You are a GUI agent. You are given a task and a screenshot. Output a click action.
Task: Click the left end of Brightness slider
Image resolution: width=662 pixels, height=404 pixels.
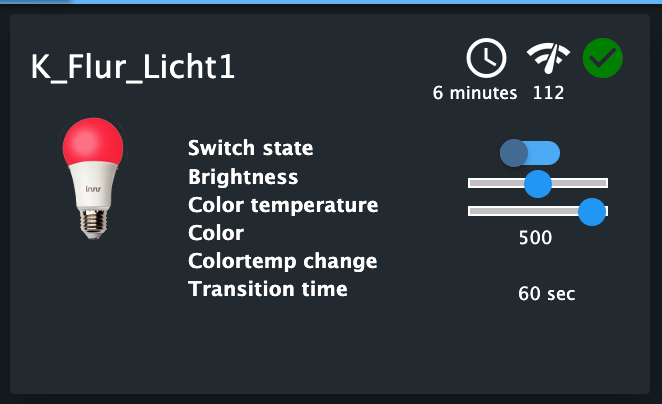473,183
